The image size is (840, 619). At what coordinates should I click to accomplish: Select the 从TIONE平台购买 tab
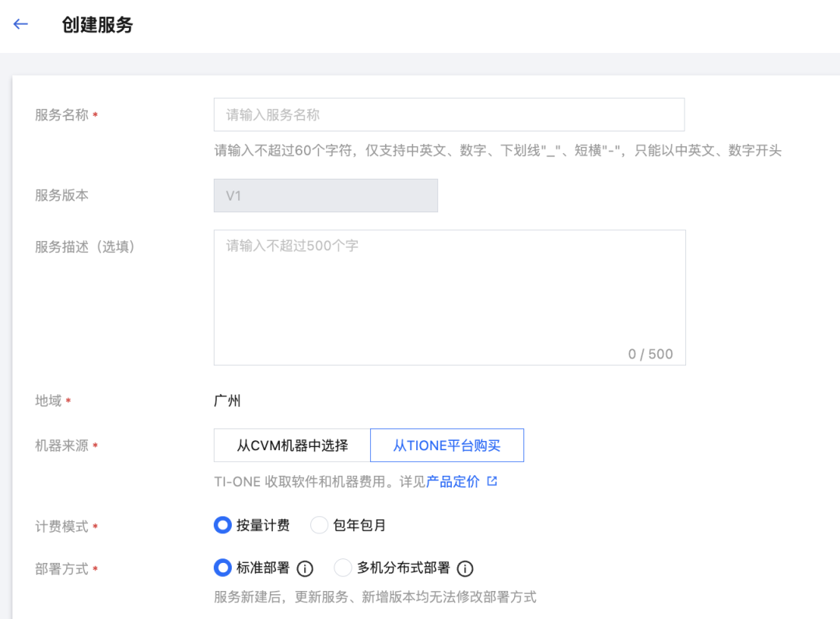click(446, 446)
